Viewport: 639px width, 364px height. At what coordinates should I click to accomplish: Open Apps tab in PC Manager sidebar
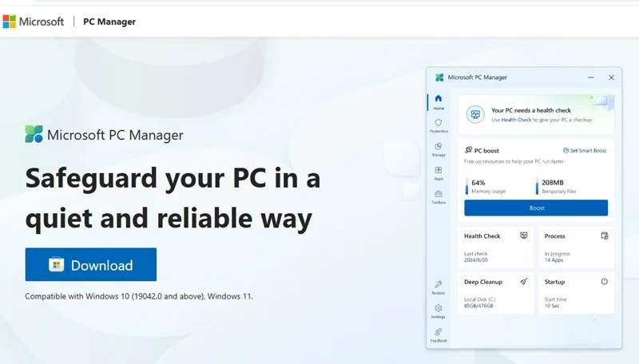point(439,173)
